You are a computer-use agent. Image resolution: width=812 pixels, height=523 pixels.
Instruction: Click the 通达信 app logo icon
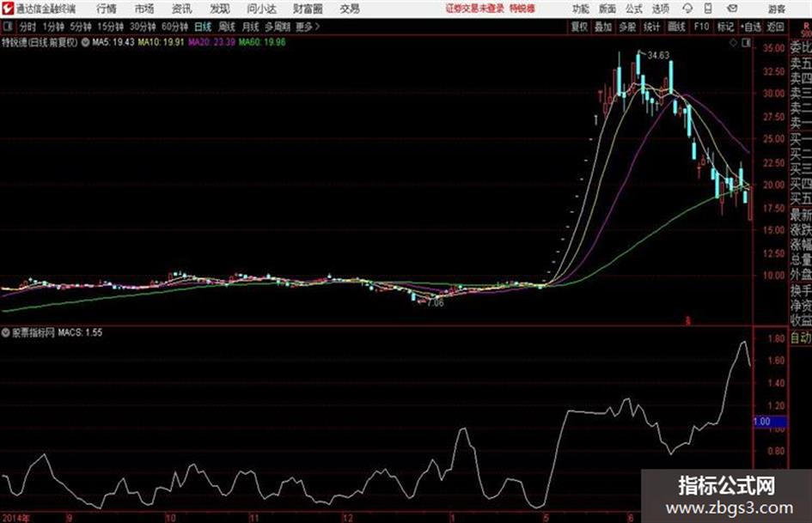click(x=8, y=9)
